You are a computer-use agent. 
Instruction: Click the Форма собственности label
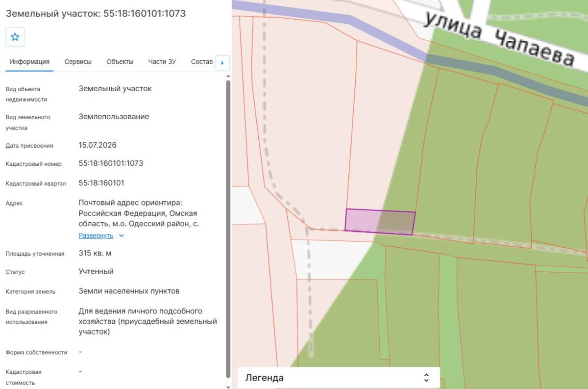tap(36, 352)
